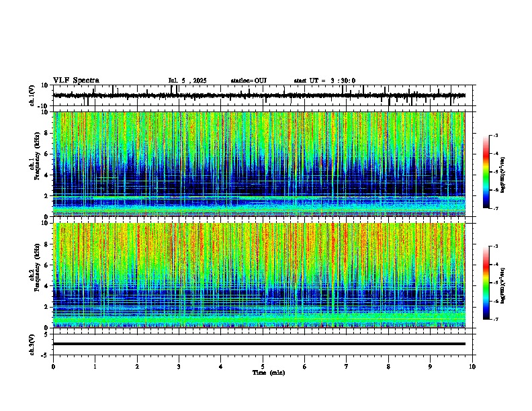The width and height of the screenshot is (532, 411).
Task: Click the "2" kHz tick on ch.1 frequency axis
Action: click(x=46, y=196)
